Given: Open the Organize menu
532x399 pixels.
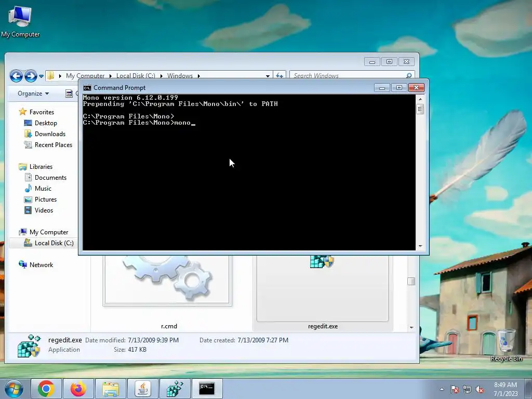Looking at the screenshot, I should point(33,94).
